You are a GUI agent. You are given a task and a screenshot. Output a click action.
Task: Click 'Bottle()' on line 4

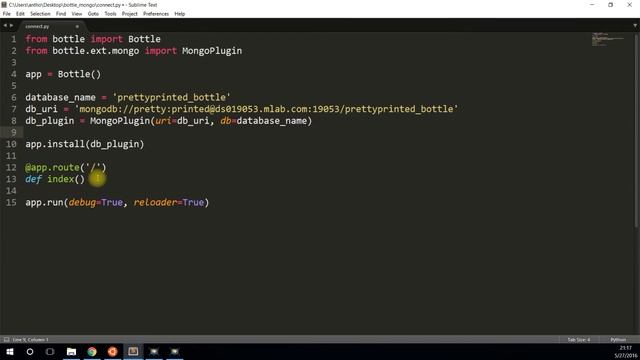tap(79, 74)
